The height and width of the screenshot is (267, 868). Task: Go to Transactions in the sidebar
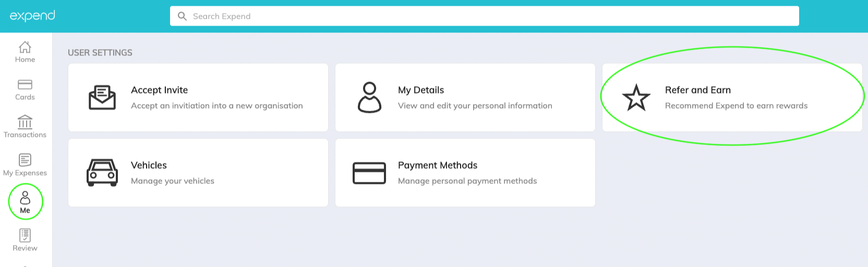[x=25, y=127]
